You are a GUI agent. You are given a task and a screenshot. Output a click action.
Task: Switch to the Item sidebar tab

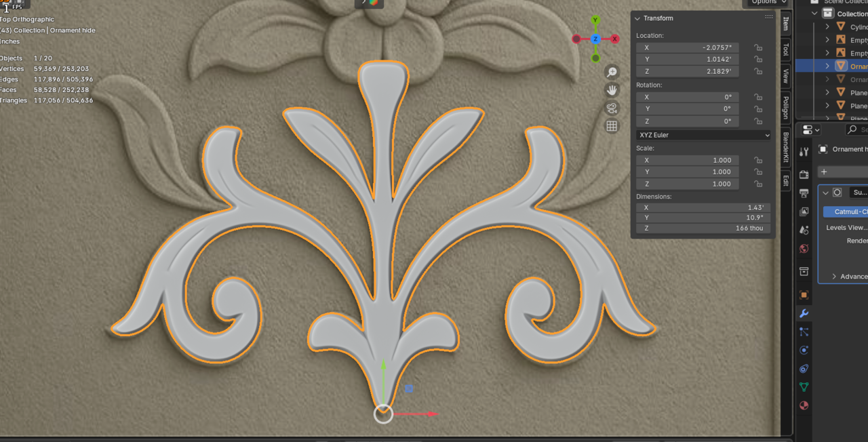(x=786, y=24)
